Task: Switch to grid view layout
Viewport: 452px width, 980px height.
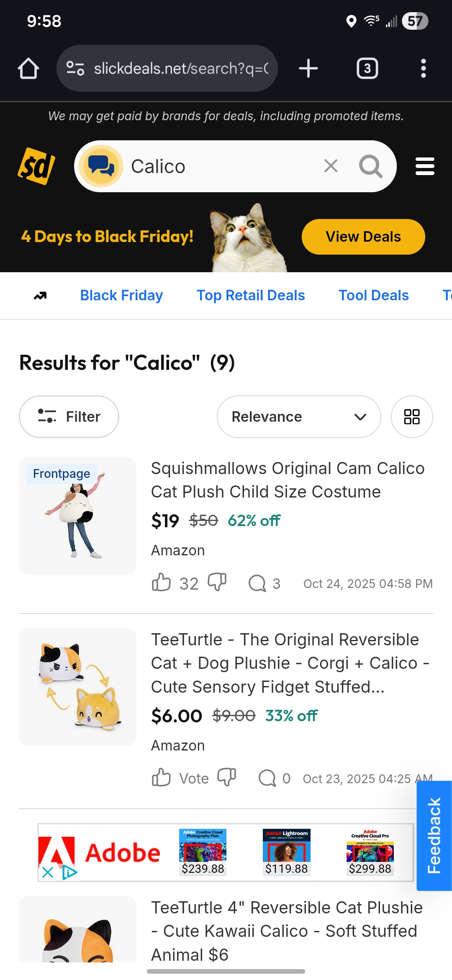Action: coord(412,417)
